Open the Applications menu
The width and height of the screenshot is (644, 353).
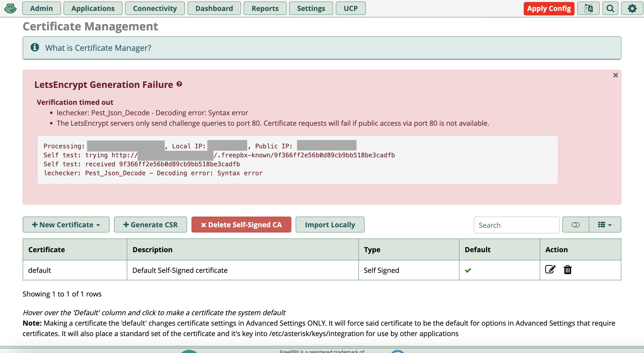coord(93,8)
